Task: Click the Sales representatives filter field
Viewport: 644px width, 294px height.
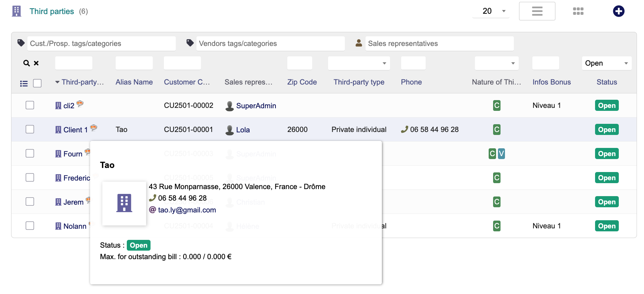Action: tap(439, 44)
